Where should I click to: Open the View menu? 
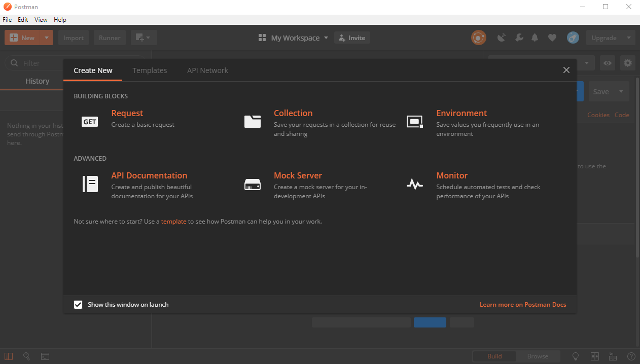pos(41,20)
